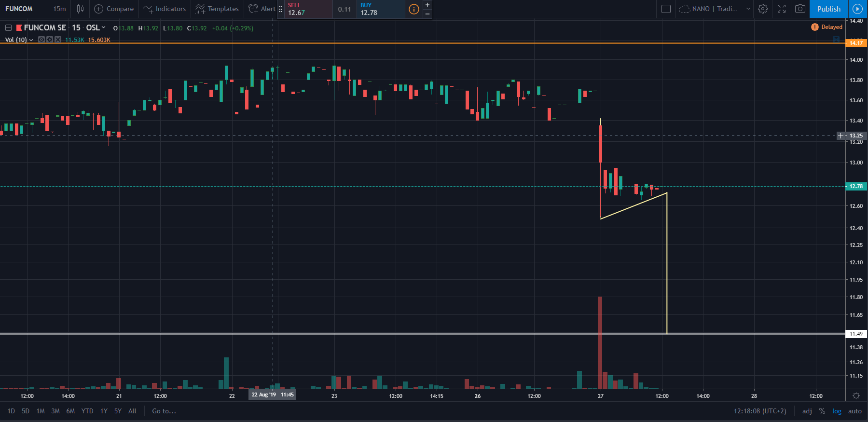Click the order info icon beside BUY

413,9
